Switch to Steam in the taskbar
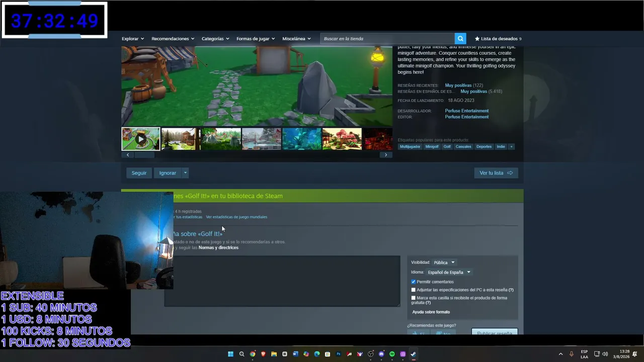This screenshot has width=644, height=362. click(413, 354)
